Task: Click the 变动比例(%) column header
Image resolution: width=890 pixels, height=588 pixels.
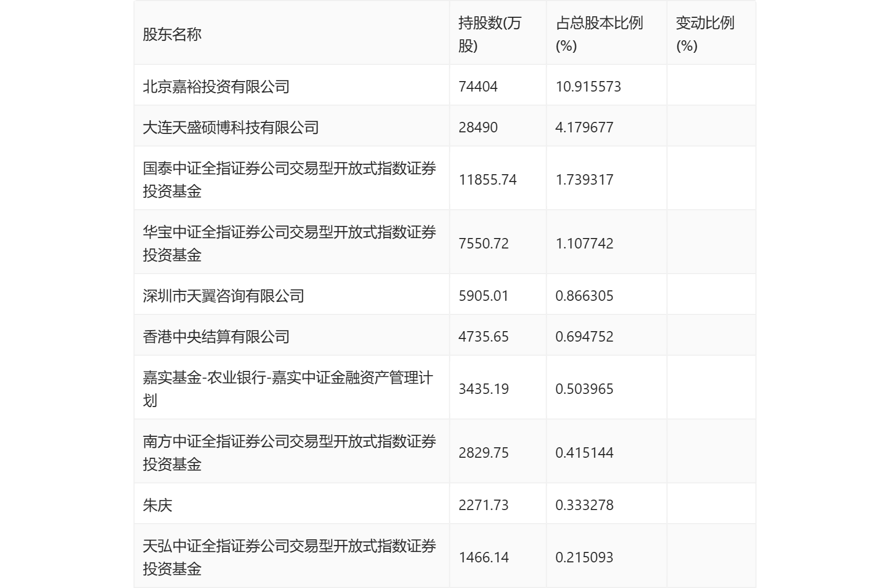Action: 705,35
